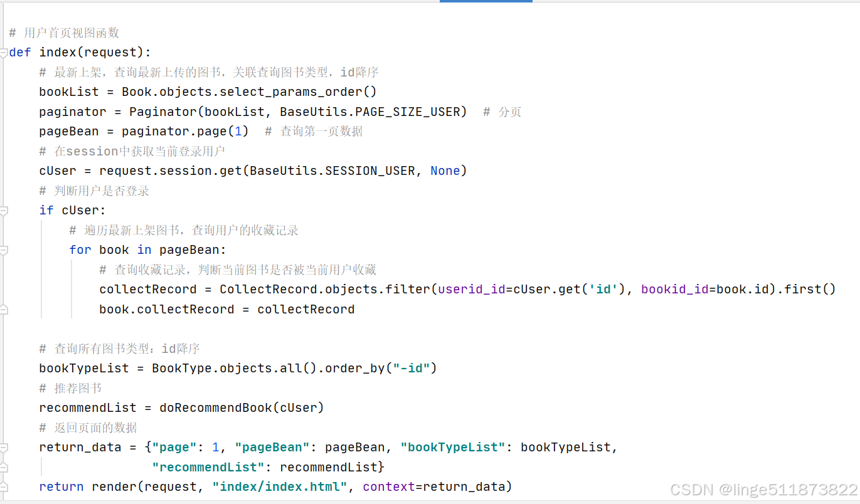Click comment '# 遍历最新上架图书，查询用户的收藏记录'
The height and width of the screenshot is (504, 860).
pos(184,230)
